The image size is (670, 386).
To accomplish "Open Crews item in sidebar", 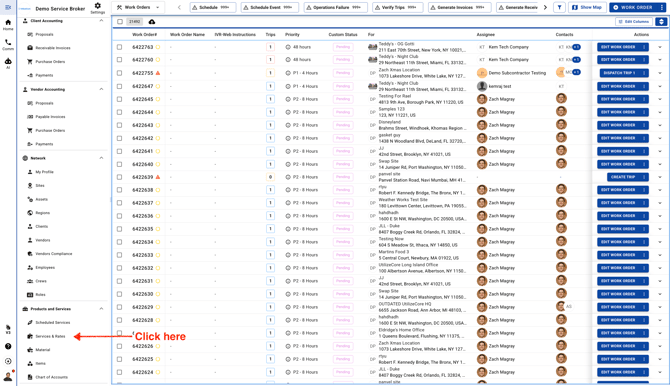I will (x=41, y=281).
